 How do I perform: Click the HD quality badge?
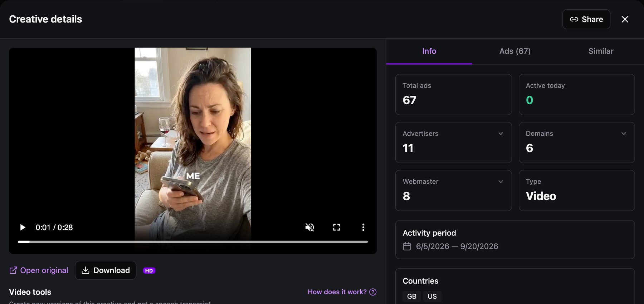[149, 271]
